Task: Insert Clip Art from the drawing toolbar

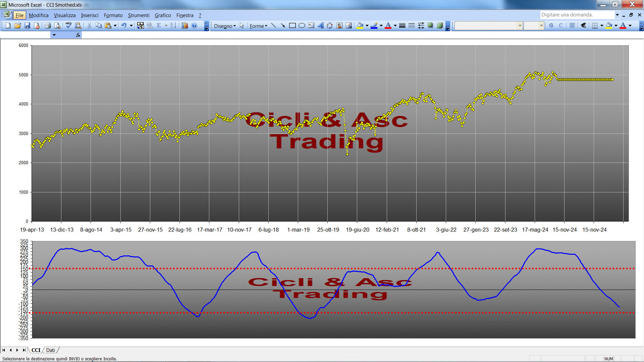Action: tap(339, 25)
